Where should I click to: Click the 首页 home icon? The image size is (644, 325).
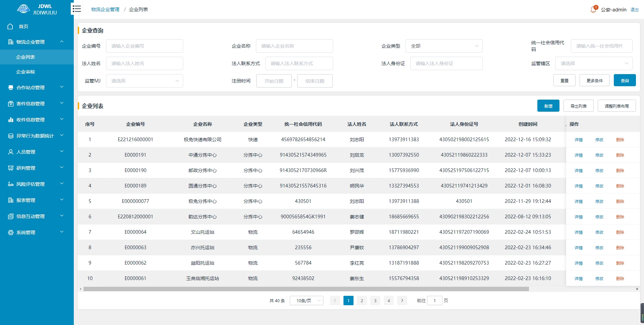point(10,26)
